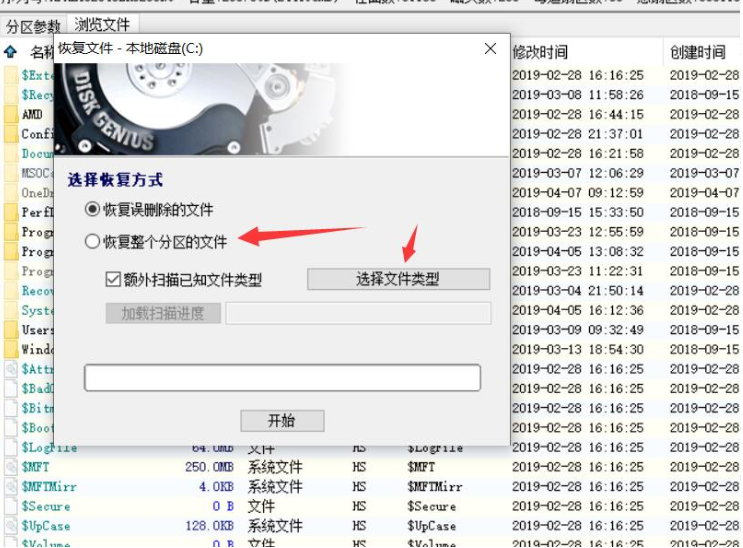Click the Documents folder icon
This screenshot has width=743, height=548.
click(x=11, y=154)
